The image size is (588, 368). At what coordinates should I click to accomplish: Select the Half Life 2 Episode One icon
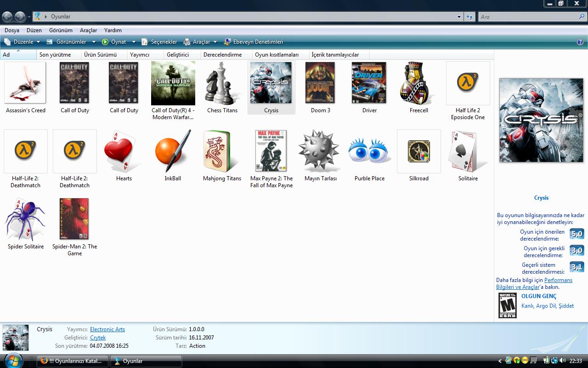pos(468,83)
